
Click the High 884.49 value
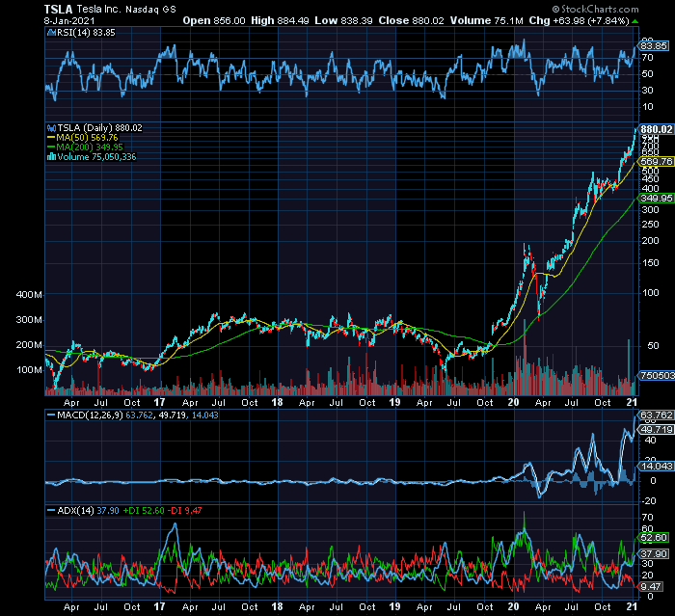tap(280, 20)
